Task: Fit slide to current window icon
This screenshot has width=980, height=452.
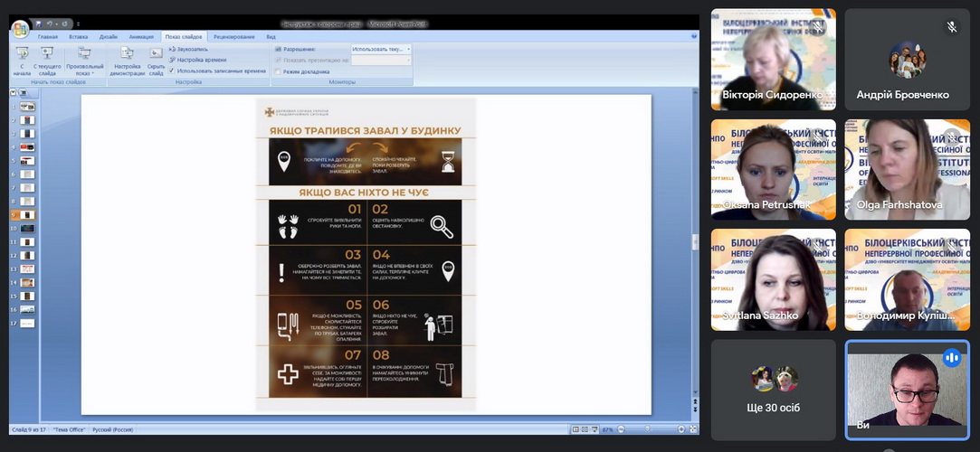Action: [692, 429]
